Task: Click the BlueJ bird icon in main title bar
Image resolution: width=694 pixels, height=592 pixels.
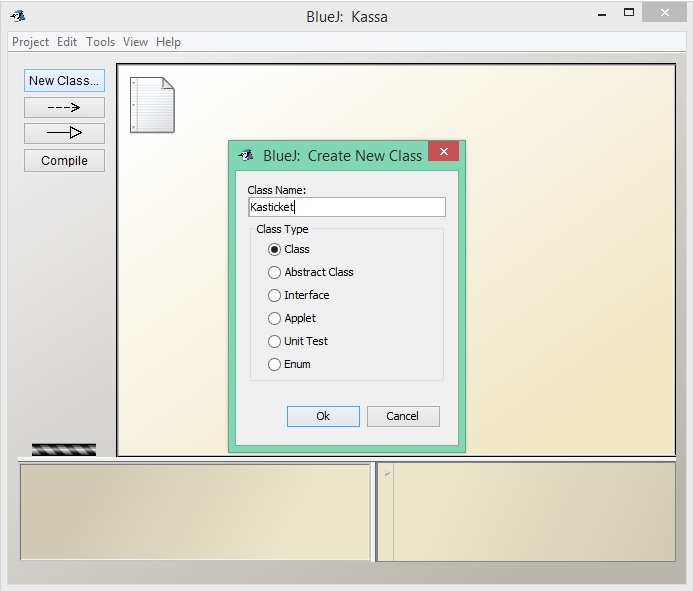Action: (18, 16)
